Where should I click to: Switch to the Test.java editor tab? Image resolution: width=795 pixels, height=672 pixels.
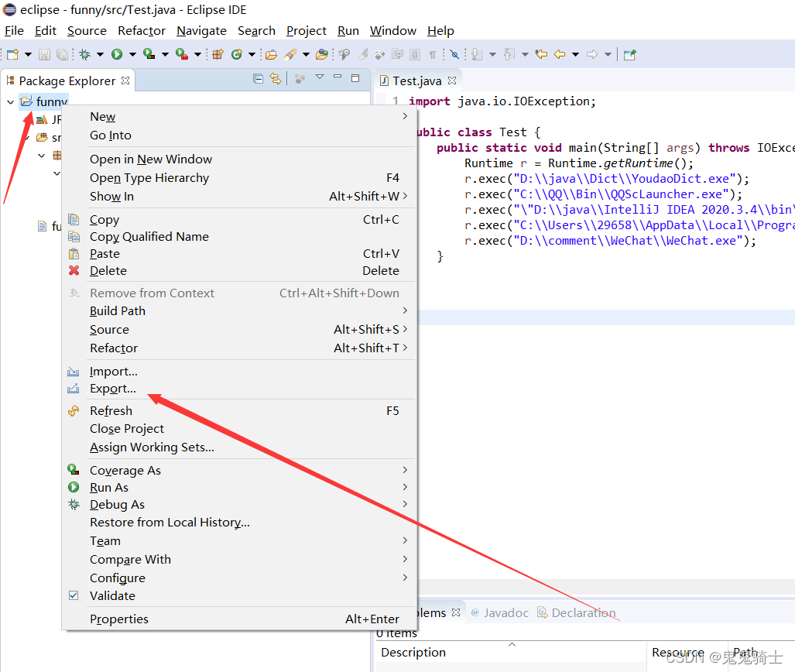pos(417,81)
